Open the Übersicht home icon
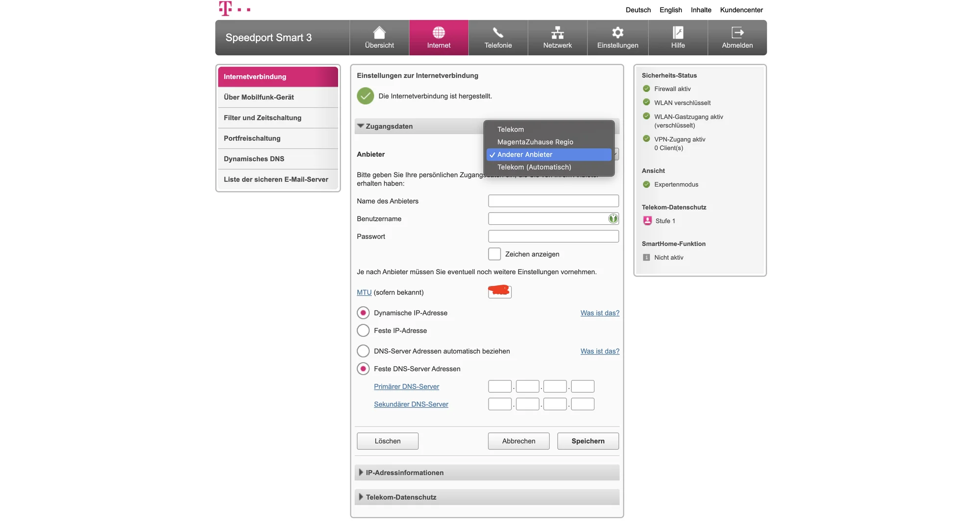 tap(379, 32)
